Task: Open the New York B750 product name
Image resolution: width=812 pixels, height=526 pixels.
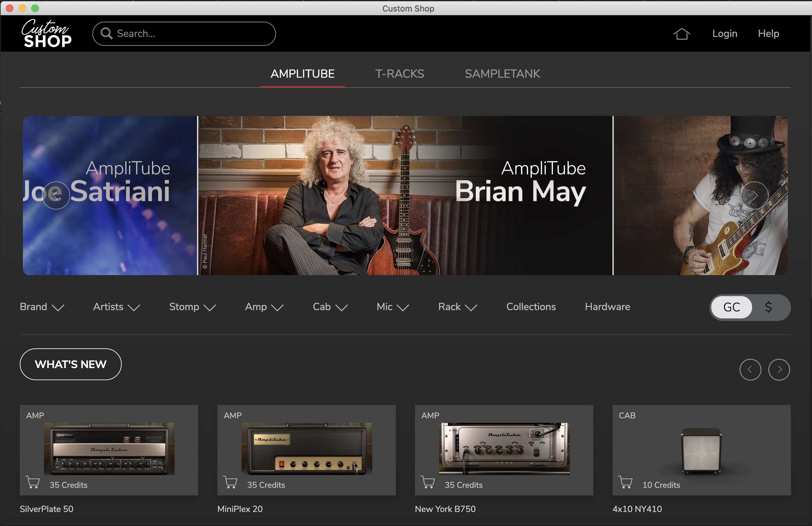Action: tap(445, 508)
